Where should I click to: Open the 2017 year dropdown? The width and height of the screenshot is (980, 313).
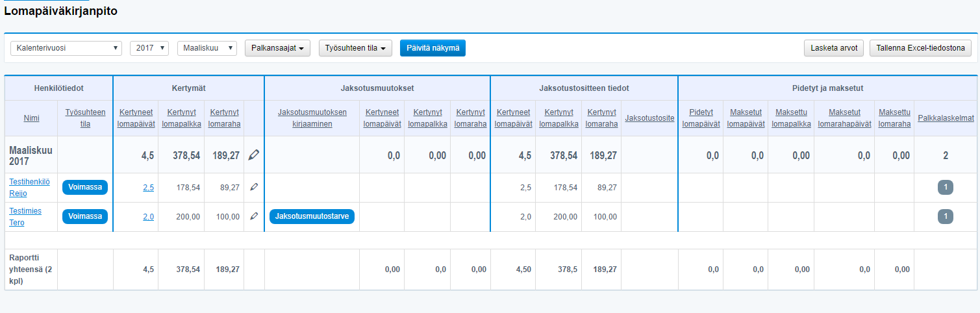pos(149,48)
